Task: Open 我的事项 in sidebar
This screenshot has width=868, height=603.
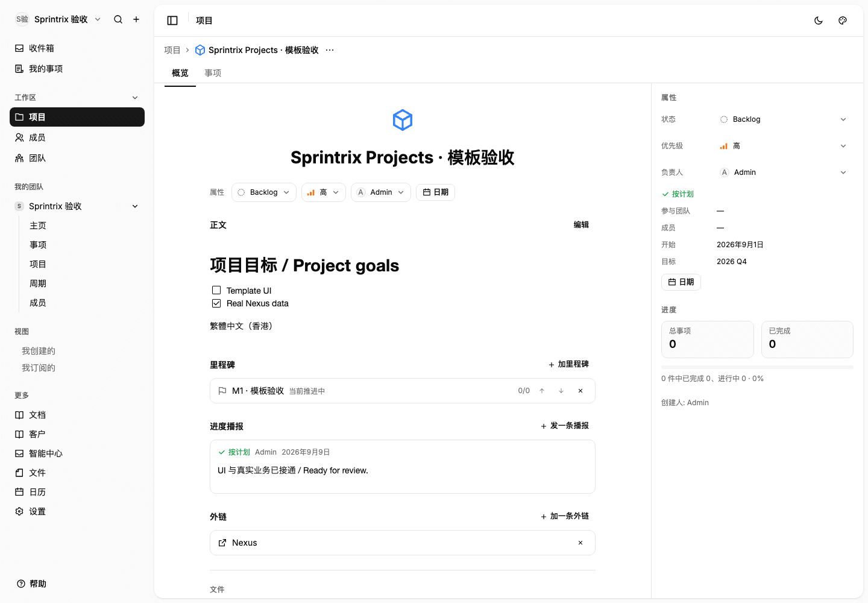Action: click(x=77, y=69)
